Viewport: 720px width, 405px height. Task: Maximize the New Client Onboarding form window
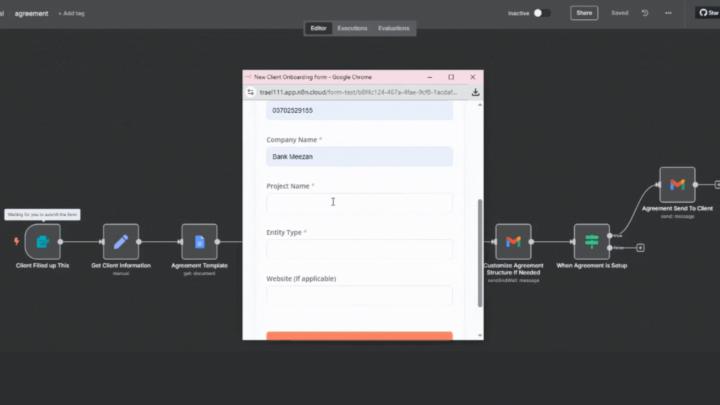[x=451, y=77]
